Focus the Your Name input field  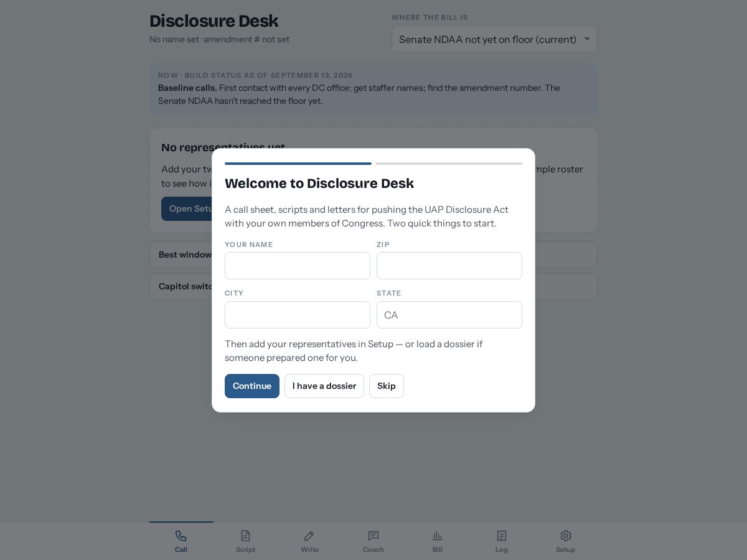(298, 266)
